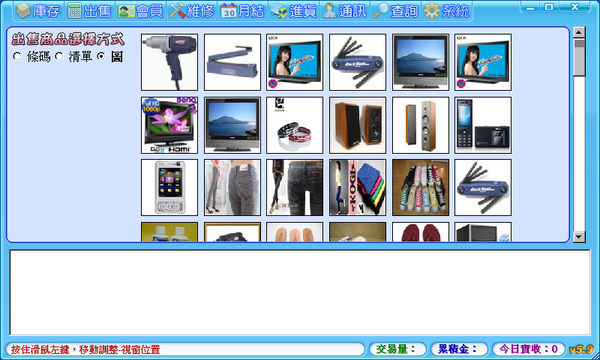Image resolution: width=600 pixels, height=360 pixels.
Task: Select the 清單 list radio option
Action: coord(59,57)
